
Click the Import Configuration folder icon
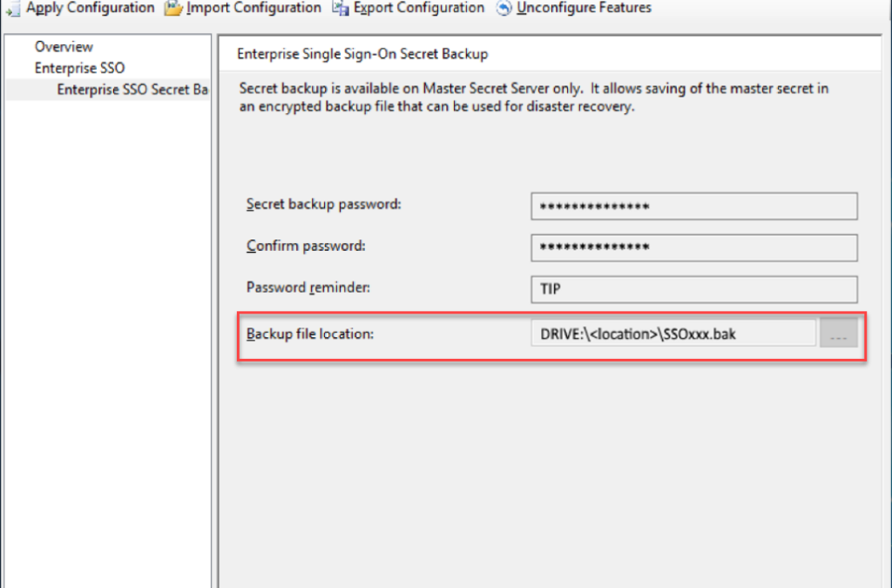(173, 9)
